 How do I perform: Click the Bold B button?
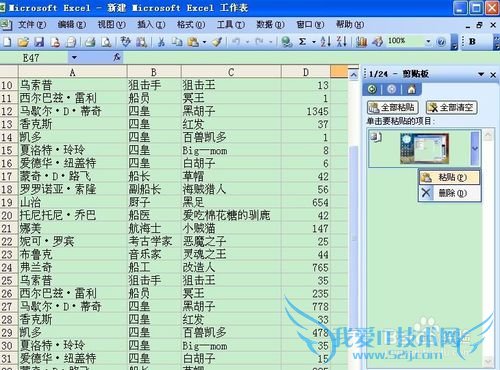pos(472,42)
